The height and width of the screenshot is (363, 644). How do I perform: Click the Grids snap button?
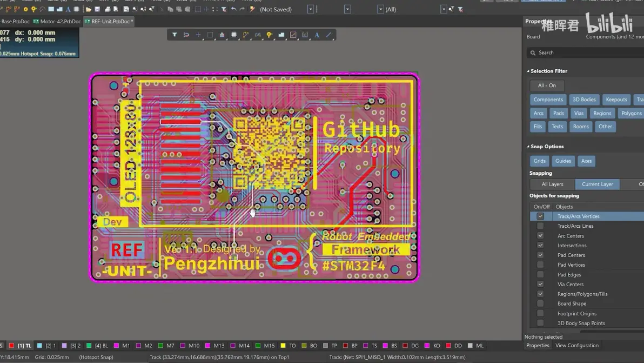tap(539, 161)
